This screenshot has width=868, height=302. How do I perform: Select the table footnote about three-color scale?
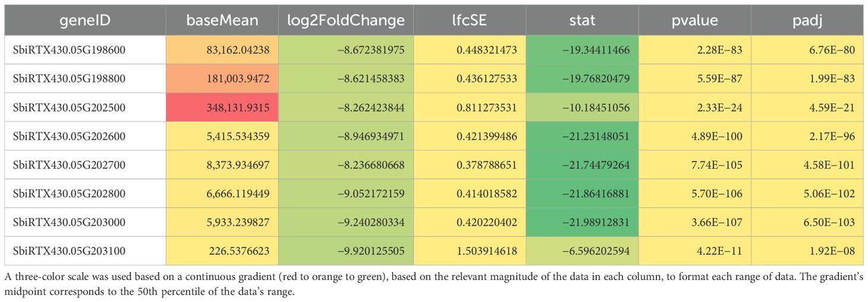[x=416, y=283]
